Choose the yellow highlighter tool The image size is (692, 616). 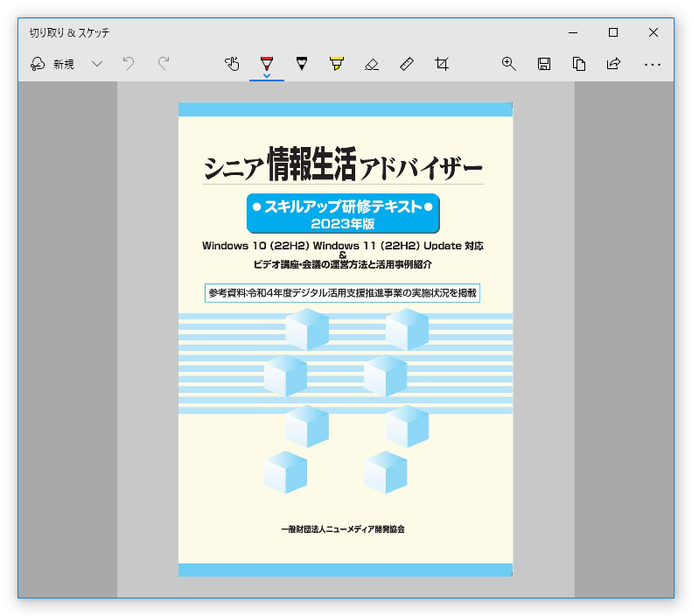(x=337, y=64)
